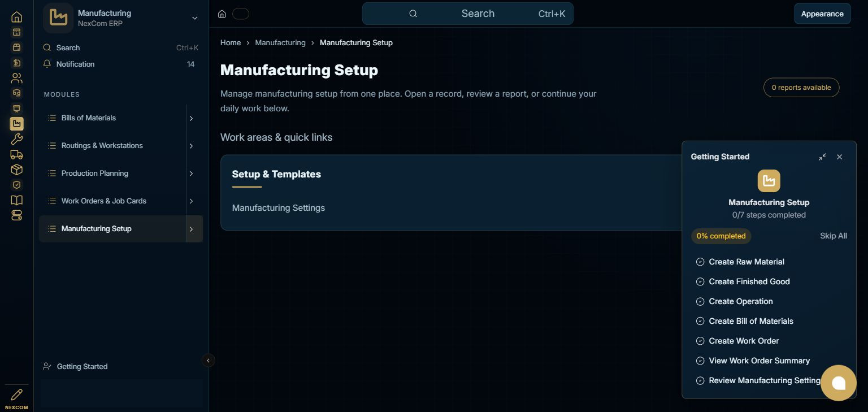
Task: Close the Getting Started panel
Action: [840, 157]
